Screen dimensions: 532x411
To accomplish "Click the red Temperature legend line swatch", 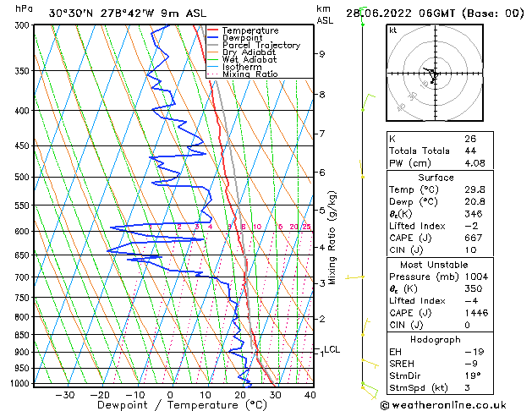I will [213, 30].
